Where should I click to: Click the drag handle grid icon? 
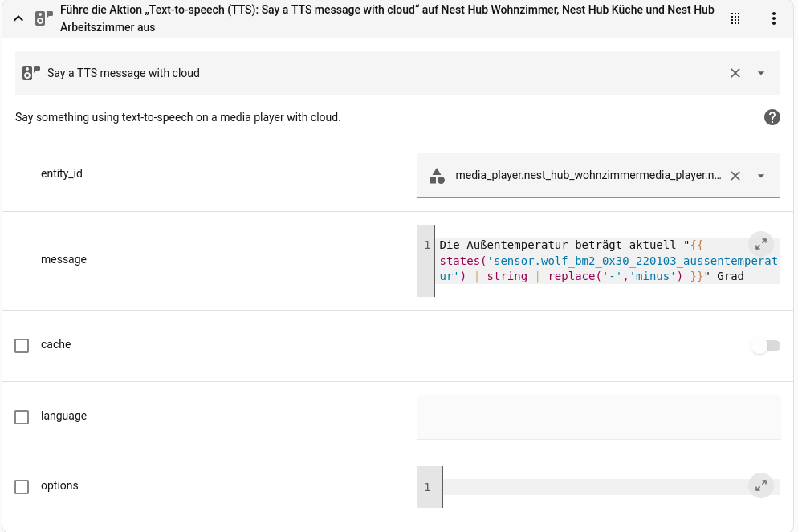point(735,18)
